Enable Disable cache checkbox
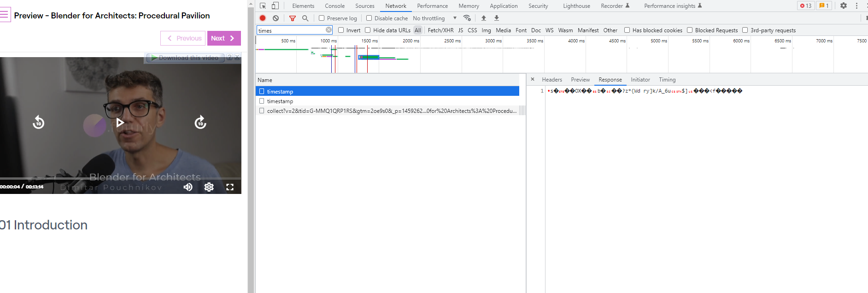Viewport: 868px width, 293px height. (369, 18)
